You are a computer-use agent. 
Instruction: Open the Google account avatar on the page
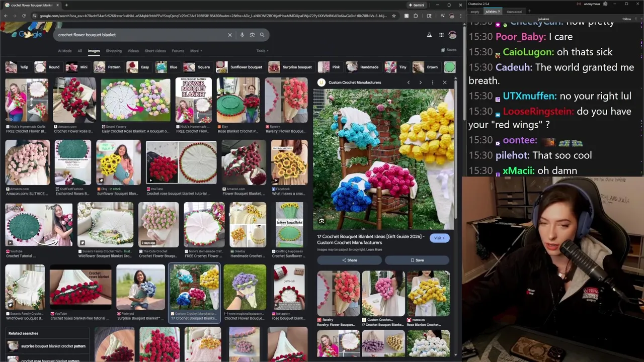pos(452,35)
